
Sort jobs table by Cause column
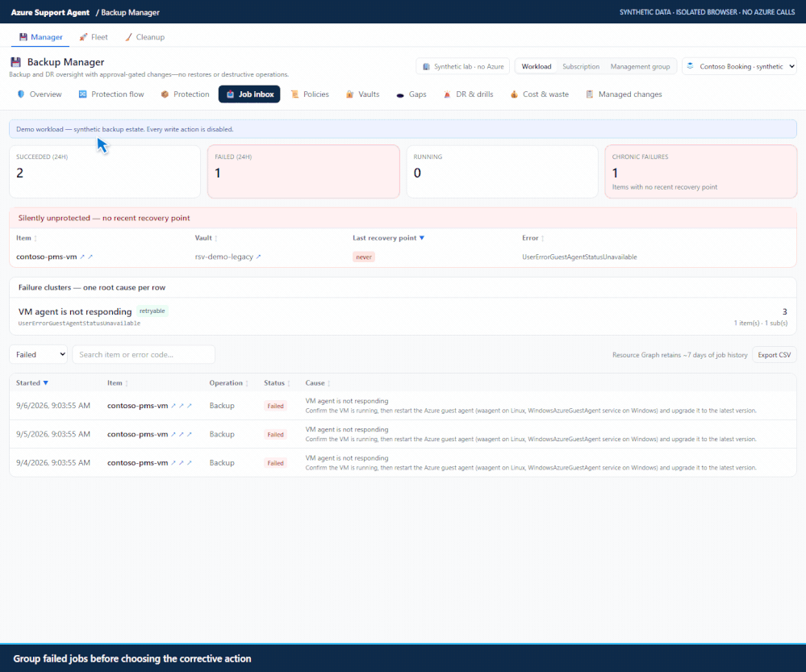coord(318,383)
